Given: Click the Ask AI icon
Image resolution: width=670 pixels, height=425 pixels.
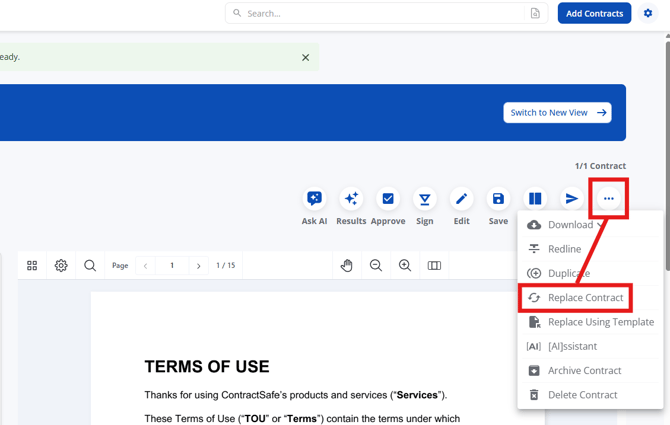Looking at the screenshot, I should 314,199.
